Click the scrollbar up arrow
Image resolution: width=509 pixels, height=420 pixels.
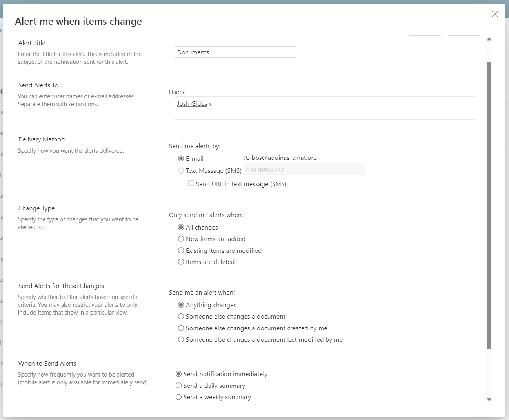489,39
